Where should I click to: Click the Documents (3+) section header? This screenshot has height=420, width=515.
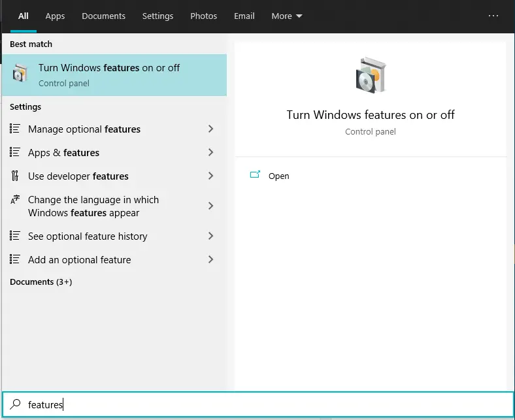[x=41, y=282]
